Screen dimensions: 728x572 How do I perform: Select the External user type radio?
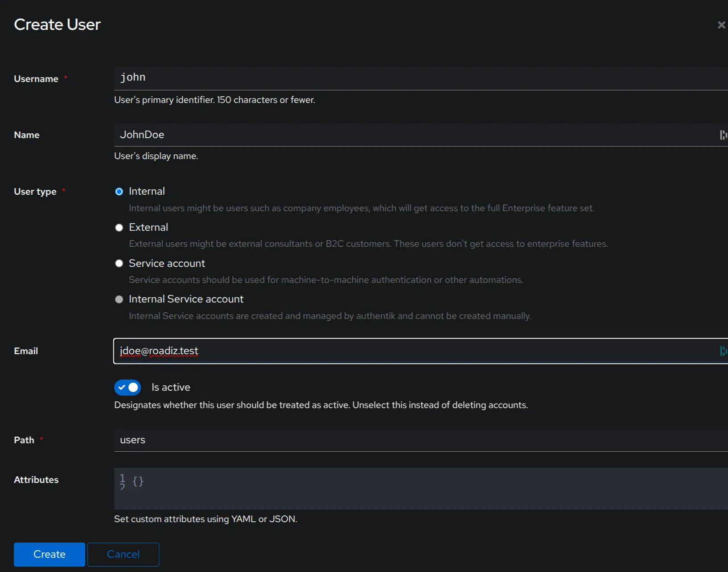(119, 228)
